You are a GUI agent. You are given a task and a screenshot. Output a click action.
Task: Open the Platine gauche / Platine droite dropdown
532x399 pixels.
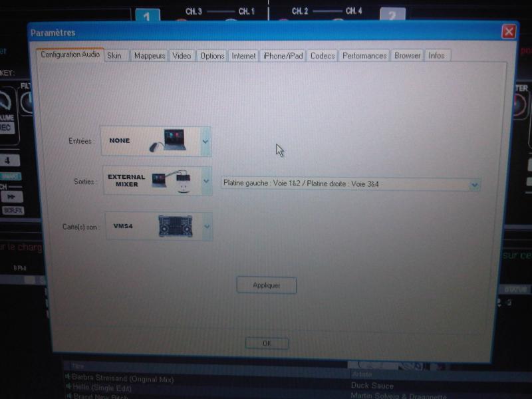click(x=350, y=184)
